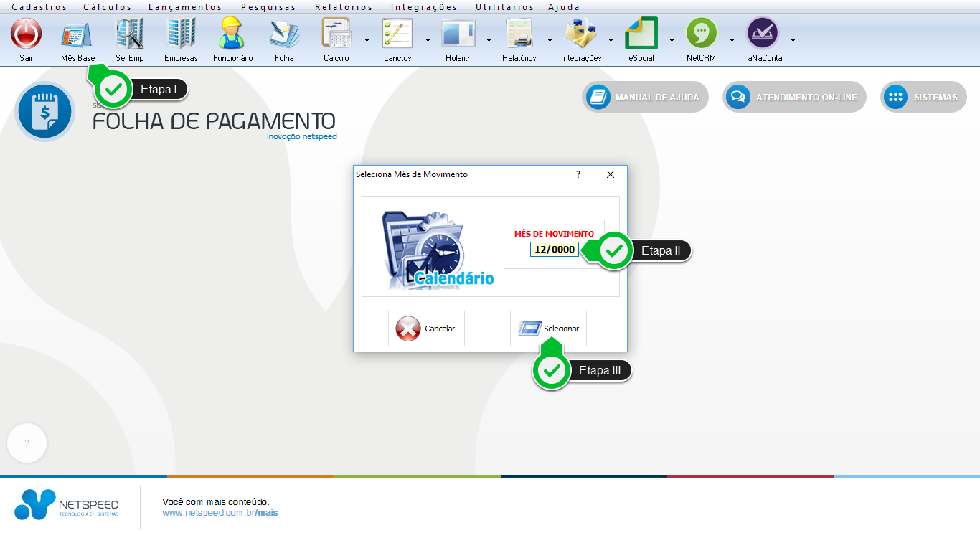Expand the Relatórios toolbar dropdown arrow
This screenshot has height=533, width=980.
[550, 40]
